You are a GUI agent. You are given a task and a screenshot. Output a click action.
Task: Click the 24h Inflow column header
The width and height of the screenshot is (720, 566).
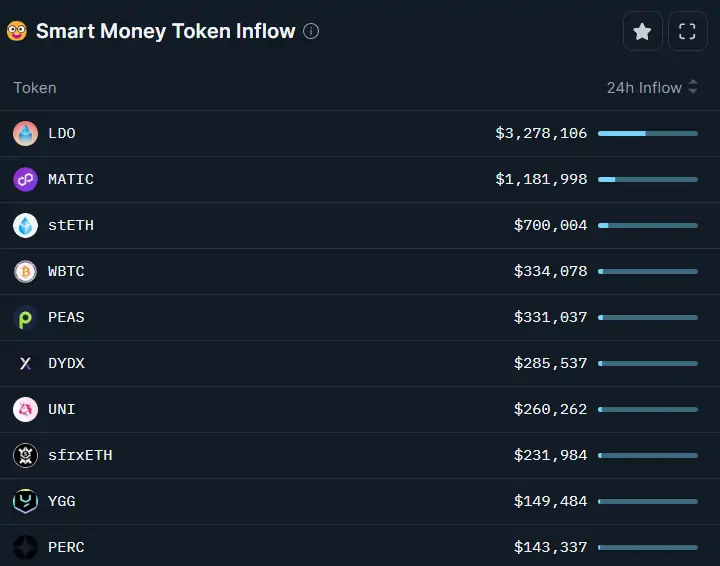tap(644, 88)
